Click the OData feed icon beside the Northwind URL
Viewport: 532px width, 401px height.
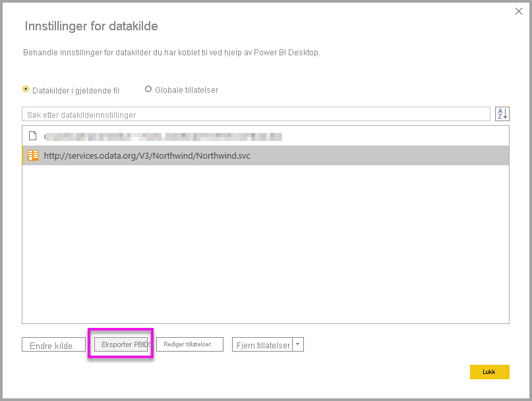(33, 155)
